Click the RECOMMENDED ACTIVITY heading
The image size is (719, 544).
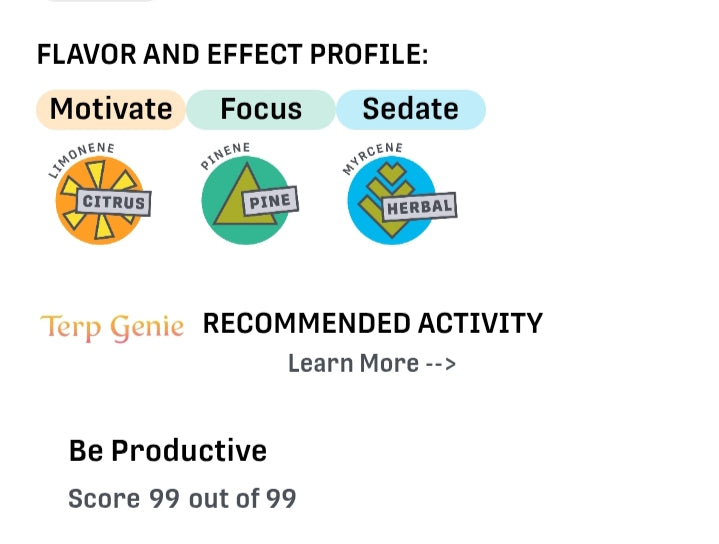372,324
